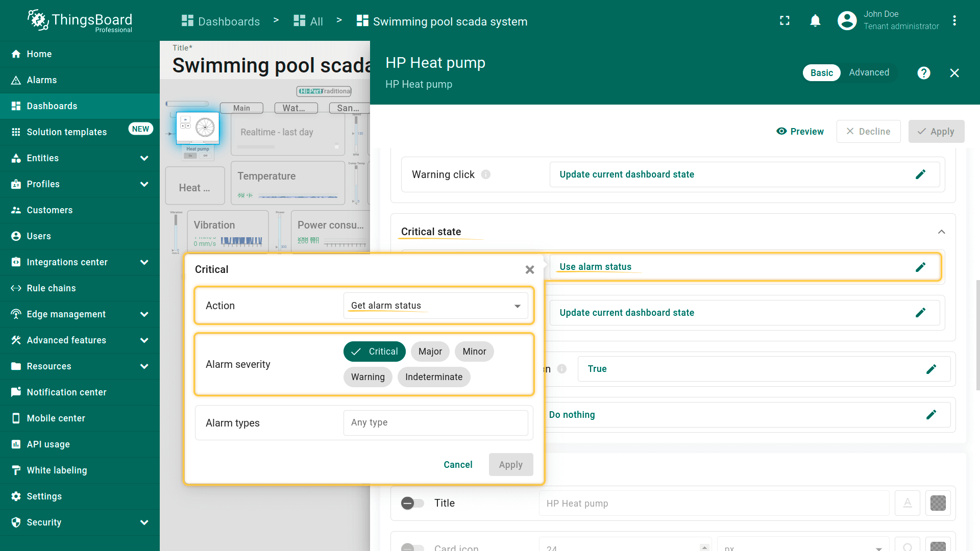
Task: Edit the True value pencil icon
Action: tap(931, 369)
